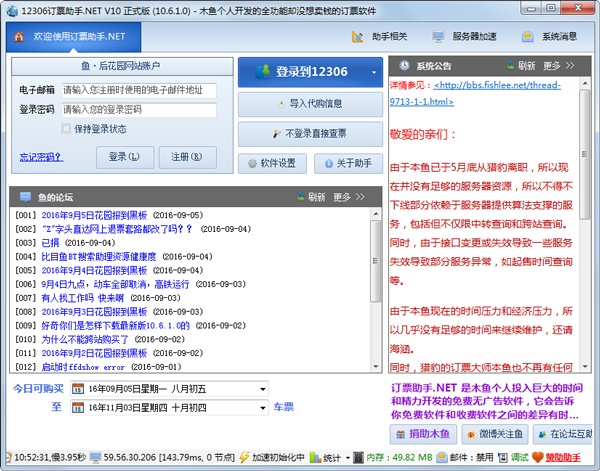The height and width of the screenshot is (471, 600).
Task: Click the forum list scrollbar thumb
Action: (x=376, y=261)
